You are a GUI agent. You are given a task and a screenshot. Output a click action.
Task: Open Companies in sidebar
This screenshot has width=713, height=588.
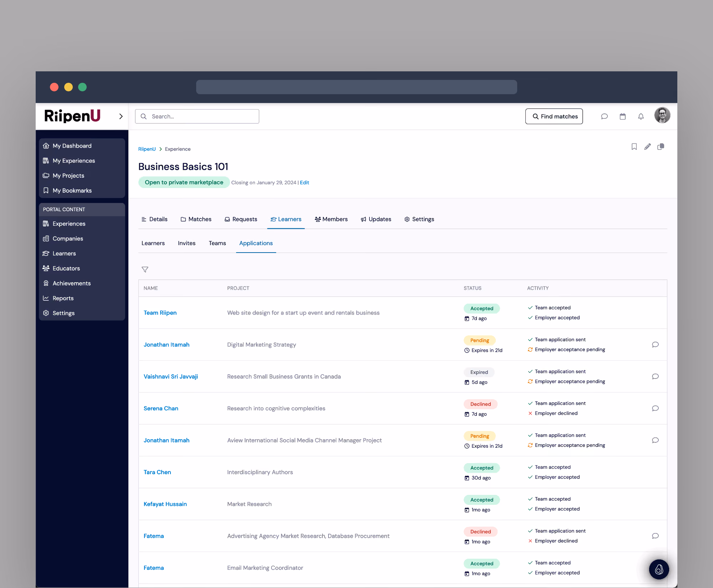tap(82, 239)
